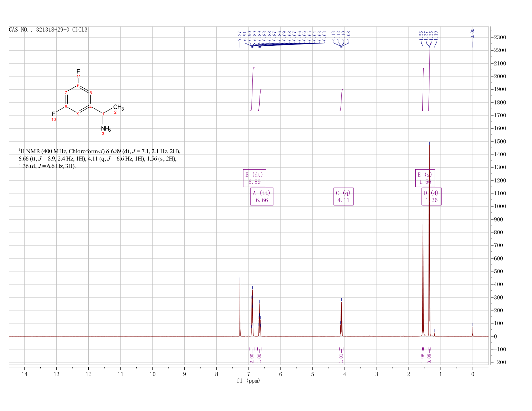Click the CH3 group in the structure
The width and height of the screenshot is (532, 411).
pos(118,107)
